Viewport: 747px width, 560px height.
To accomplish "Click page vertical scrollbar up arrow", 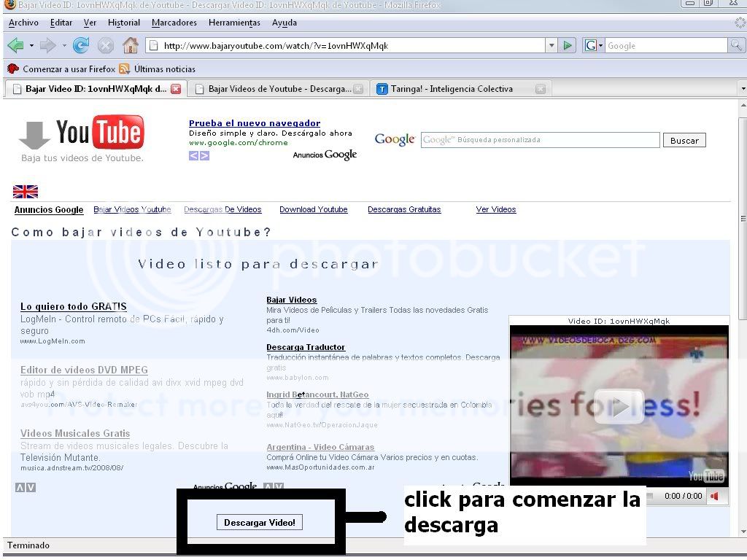I will tap(743, 106).
